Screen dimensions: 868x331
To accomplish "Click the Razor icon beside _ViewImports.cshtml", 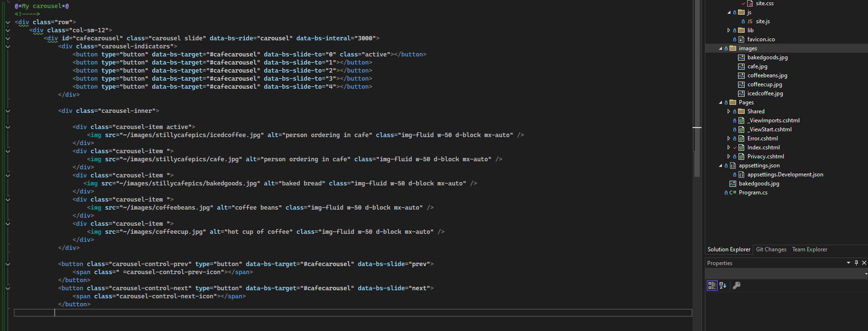I will (x=741, y=120).
